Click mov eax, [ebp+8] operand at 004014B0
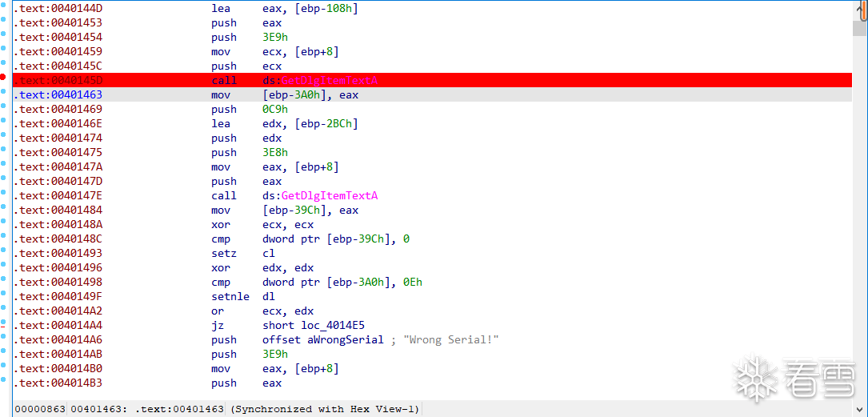This screenshot has height=417, width=868. click(x=301, y=369)
